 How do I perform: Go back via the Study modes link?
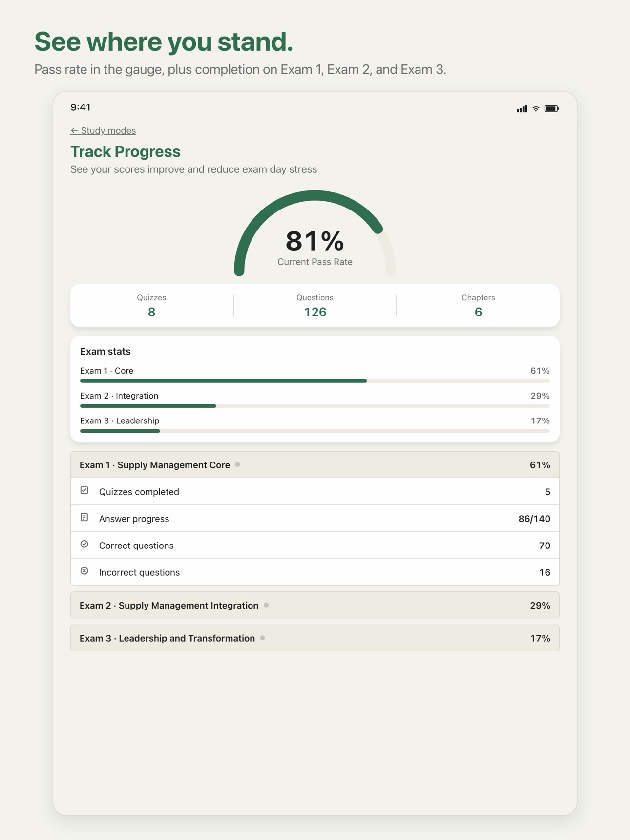(103, 130)
